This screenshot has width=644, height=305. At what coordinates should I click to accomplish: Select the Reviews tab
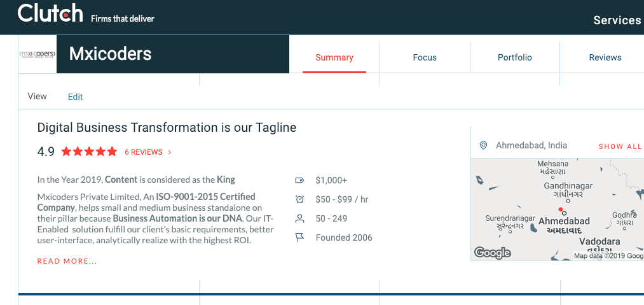(x=605, y=57)
